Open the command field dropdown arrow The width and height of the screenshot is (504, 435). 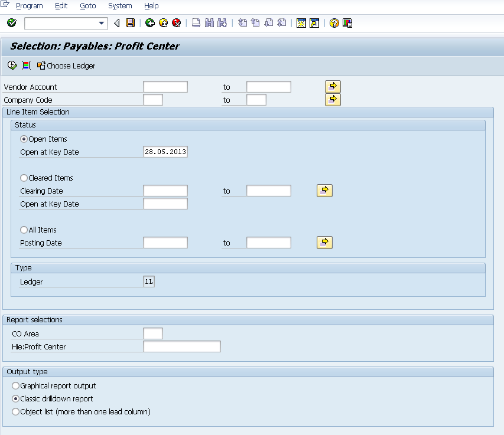click(x=101, y=23)
